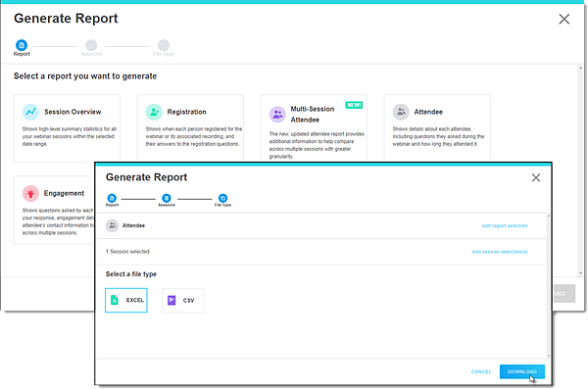Viewport: 588px width, 389px height.
Task: Click the DOWNLOAD button
Action: click(x=522, y=371)
